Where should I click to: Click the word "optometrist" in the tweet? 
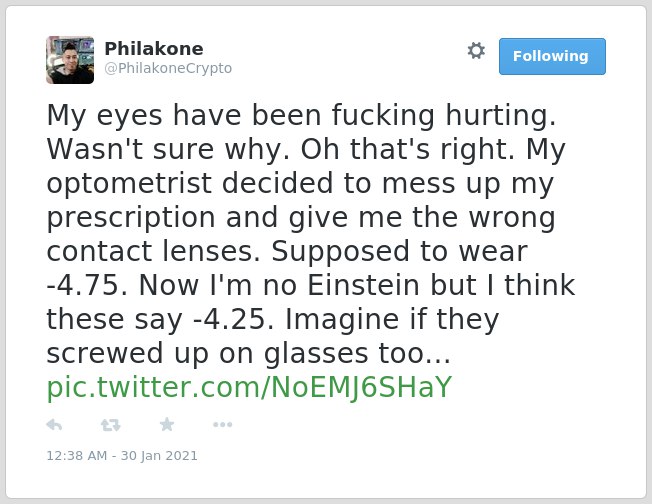click(129, 183)
